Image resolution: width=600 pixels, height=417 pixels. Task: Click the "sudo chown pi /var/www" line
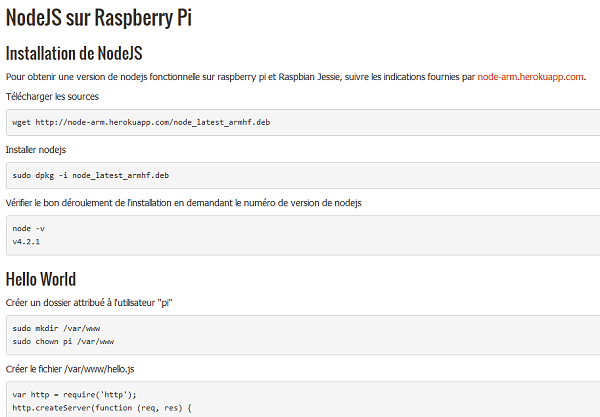click(x=63, y=341)
